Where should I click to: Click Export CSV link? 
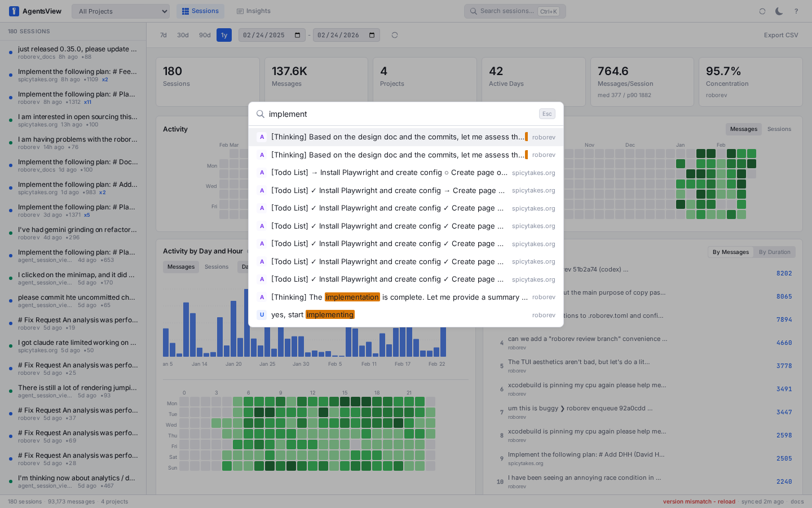pos(780,35)
